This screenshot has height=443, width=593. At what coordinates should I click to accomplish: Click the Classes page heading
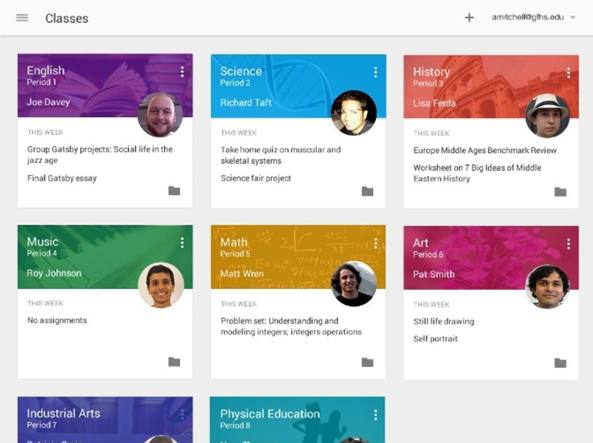[x=67, y=18]
